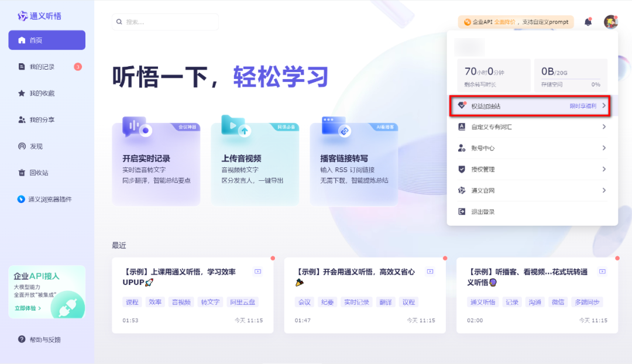Open the 开会用通义听悟 sample record

tap(365, 295)
